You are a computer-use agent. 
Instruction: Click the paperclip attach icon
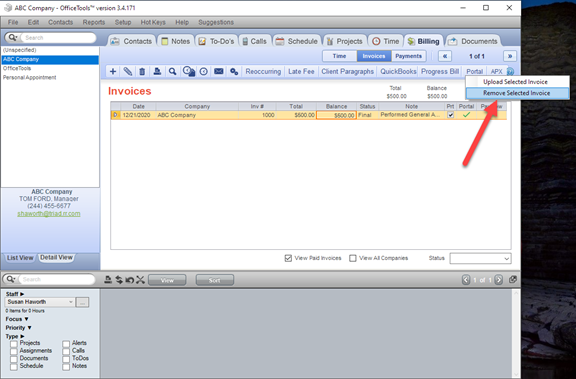tap(127, 72)
